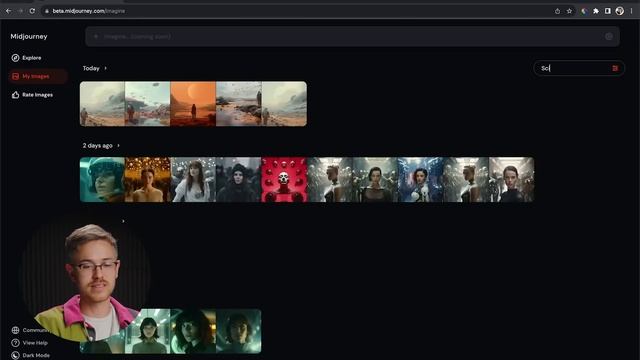This screenshot has height=360, width=640.
Task: Click the Midjourney logo text
Action: pos(29,36)
